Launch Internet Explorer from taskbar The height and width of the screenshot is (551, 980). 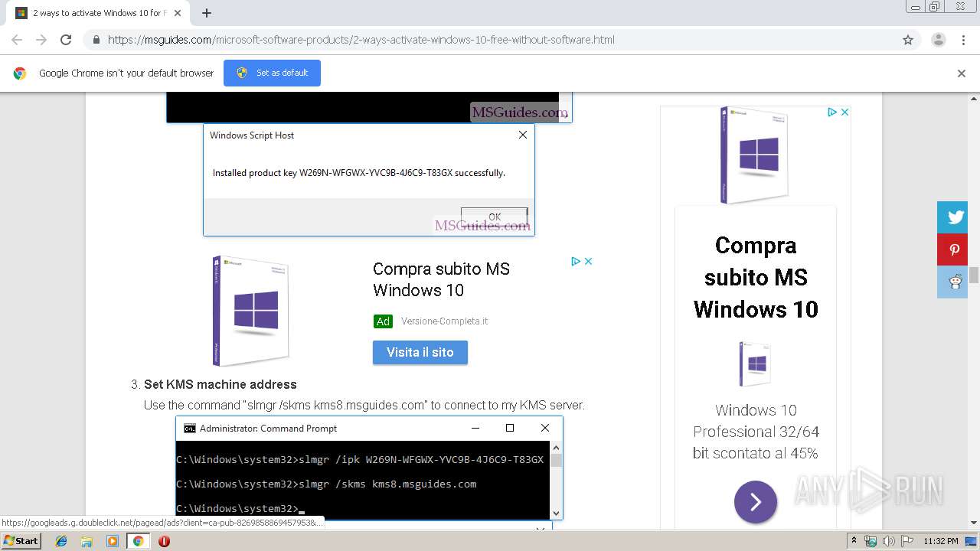point(61,541)
